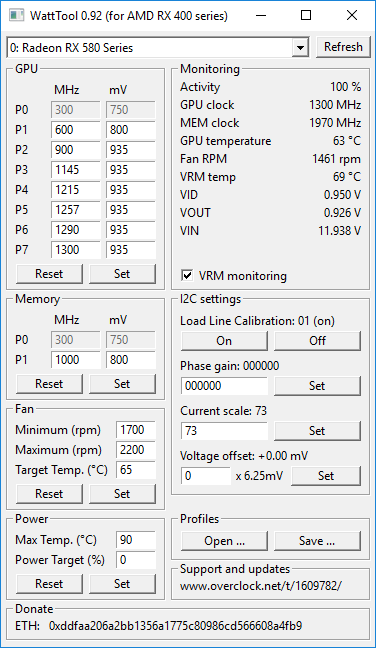The image size is (376, 648).
Task: Click the VOUT reading 0.926 V
Action: click(342, 213)
